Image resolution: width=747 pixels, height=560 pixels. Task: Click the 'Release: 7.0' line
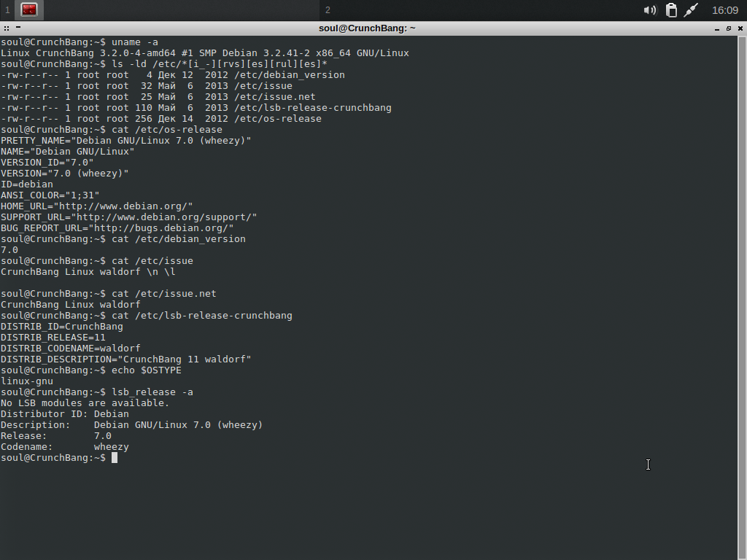tap(55, 436)
